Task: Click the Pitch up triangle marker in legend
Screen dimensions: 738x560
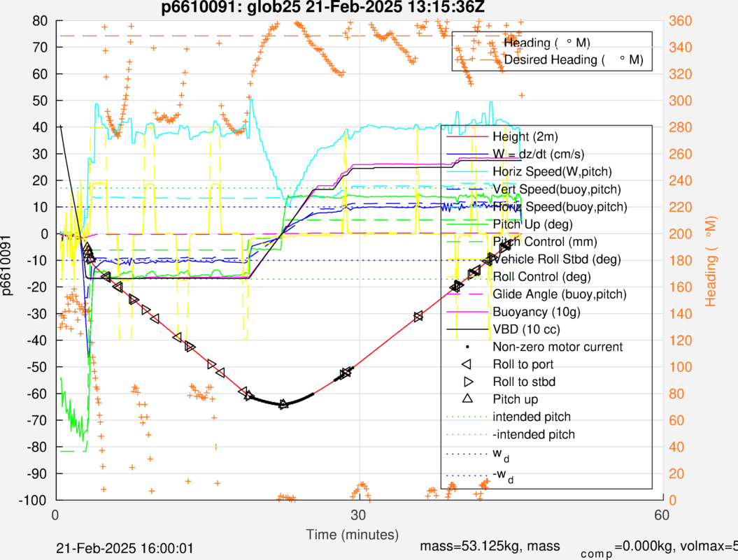Action: tap(467, 398)
